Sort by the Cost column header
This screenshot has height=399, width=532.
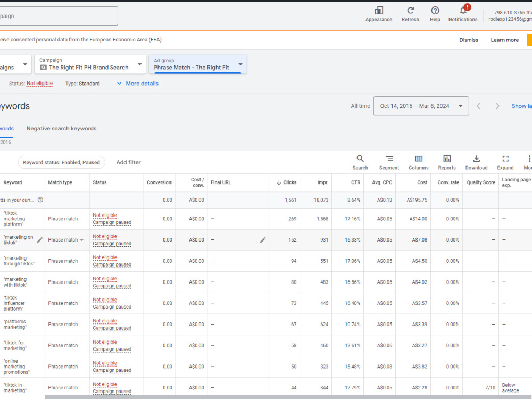click(422, 182)
